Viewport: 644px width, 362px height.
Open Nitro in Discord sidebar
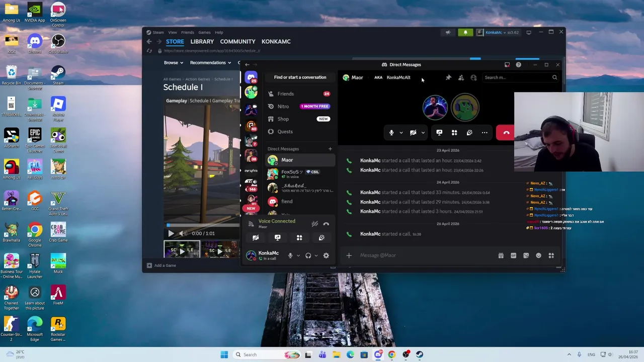300,107
